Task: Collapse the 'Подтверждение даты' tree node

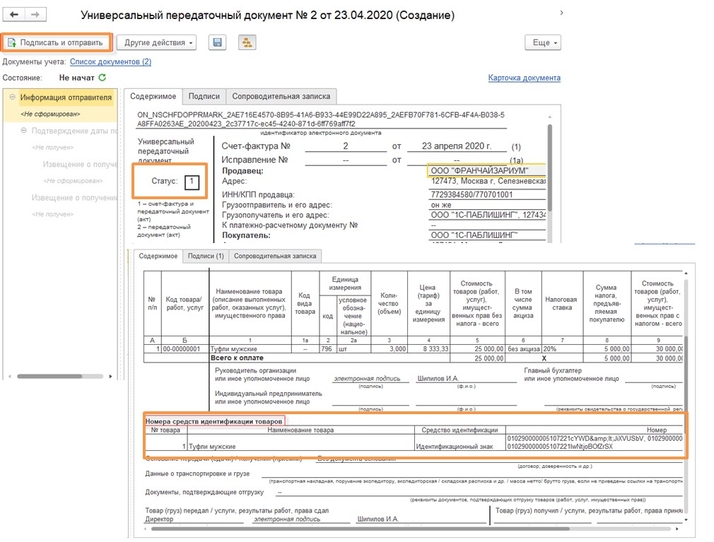Action: pyautogui.click(x=23, y=131)
